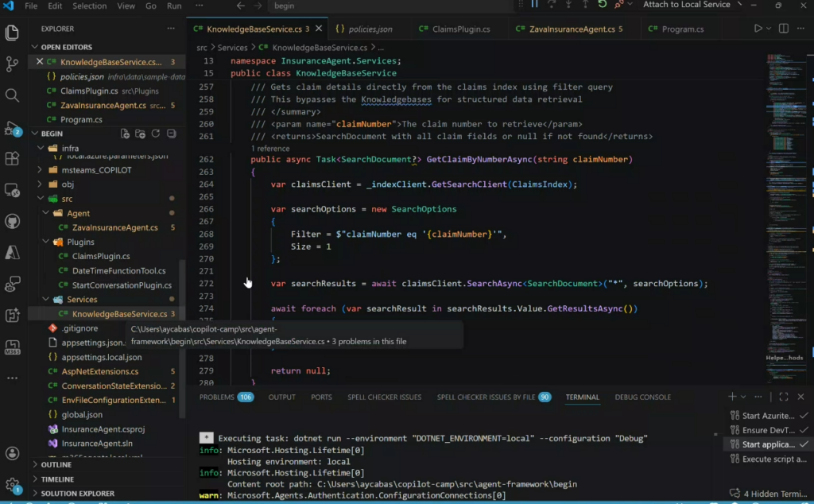Select the Start Azurite terminal entry
814x504 pixels.
767,416
